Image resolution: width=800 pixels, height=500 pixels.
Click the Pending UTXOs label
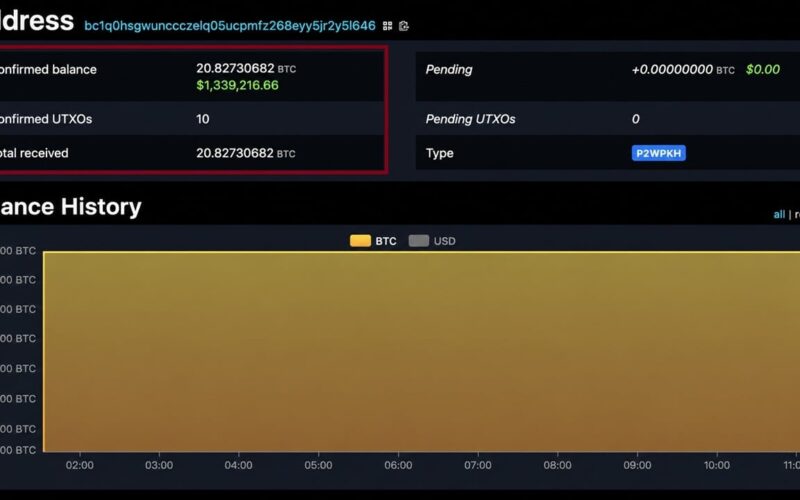coord(470,119)
